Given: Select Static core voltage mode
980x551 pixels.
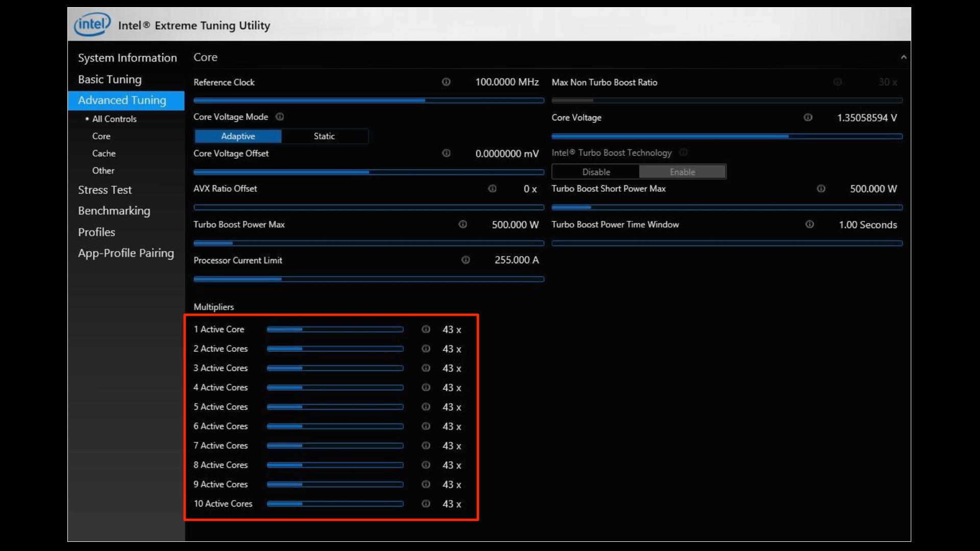Looking at the screenshot, I should tap(325, 136).
